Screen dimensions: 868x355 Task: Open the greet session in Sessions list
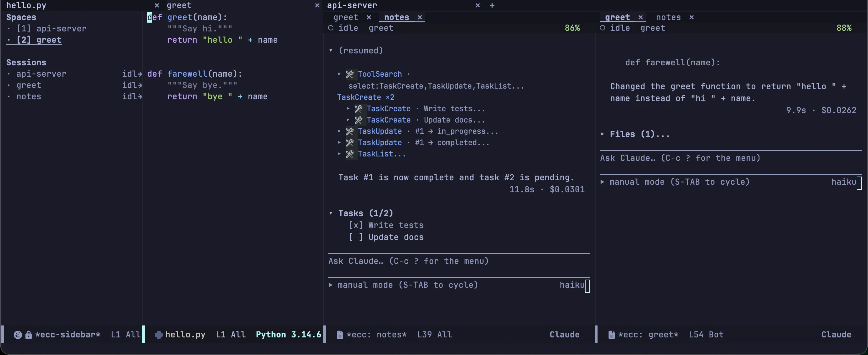tap(29, 85)
